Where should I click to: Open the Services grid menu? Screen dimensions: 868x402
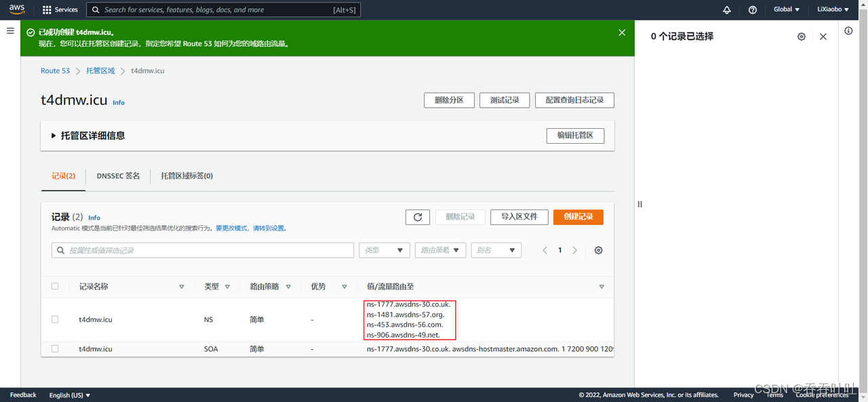tap(60, 9)
